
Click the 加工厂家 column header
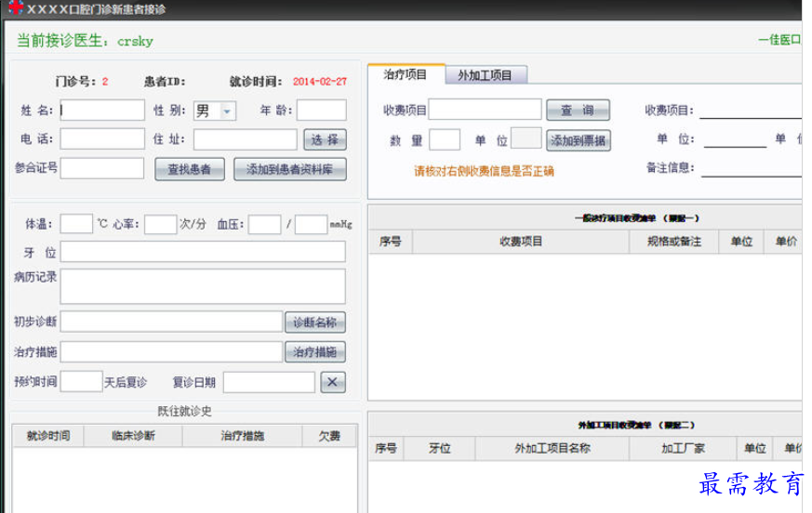tap(683, 448)
